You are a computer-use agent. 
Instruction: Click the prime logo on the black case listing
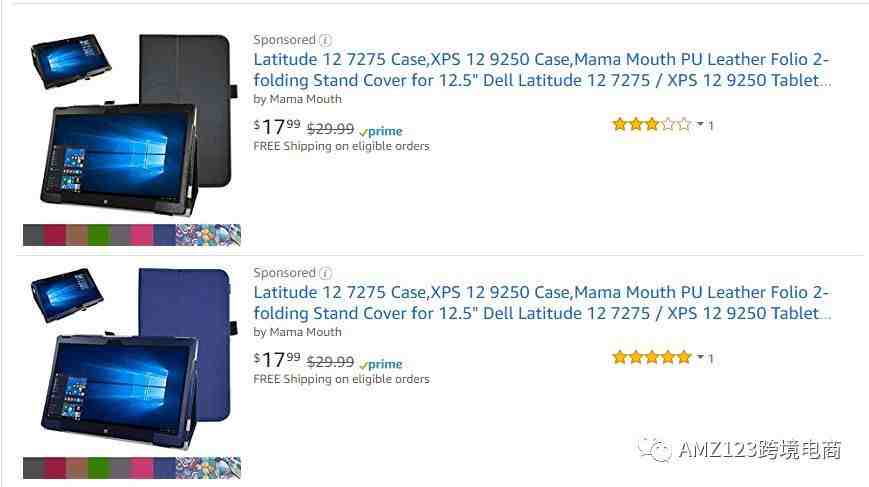tap(381, 131)
